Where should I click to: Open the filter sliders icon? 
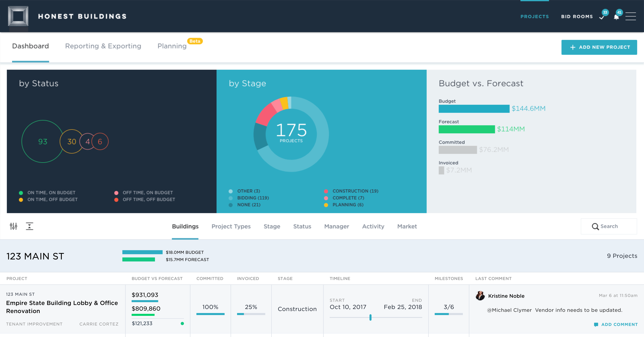pyautogui.click(x=13, y=226)
